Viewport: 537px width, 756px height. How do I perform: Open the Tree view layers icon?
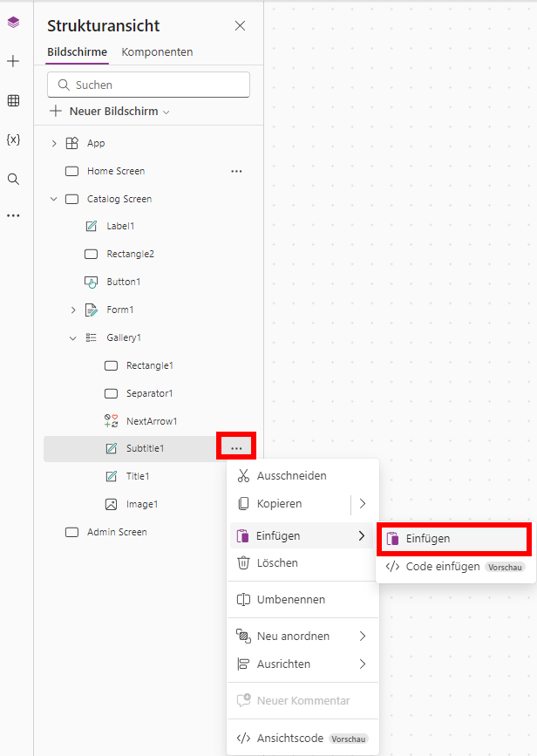point(13,23)
